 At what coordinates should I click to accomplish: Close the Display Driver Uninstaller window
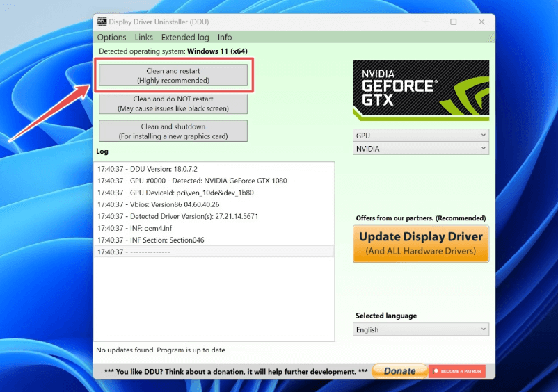481,22
